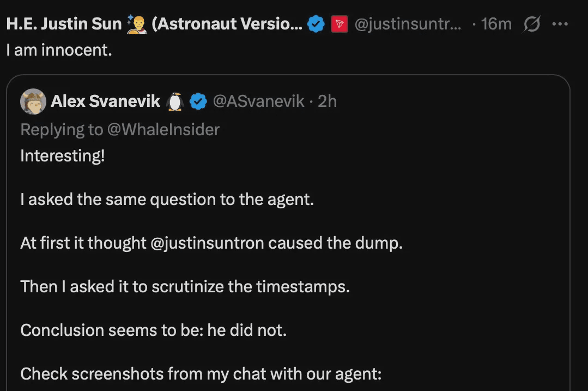Click the Grok slash-circle icon
The width and height of the screenshot is (588, 391).
pyautogui.click(x=532, y=24)
